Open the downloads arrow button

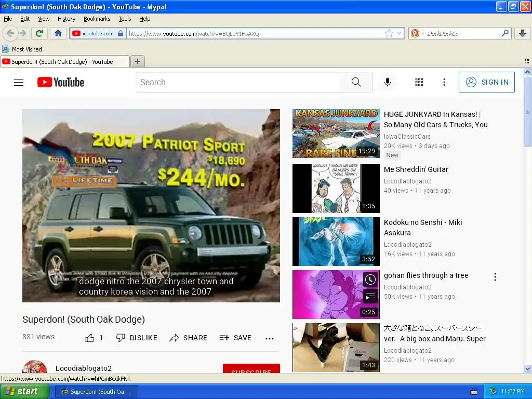(x=523, y=33)
